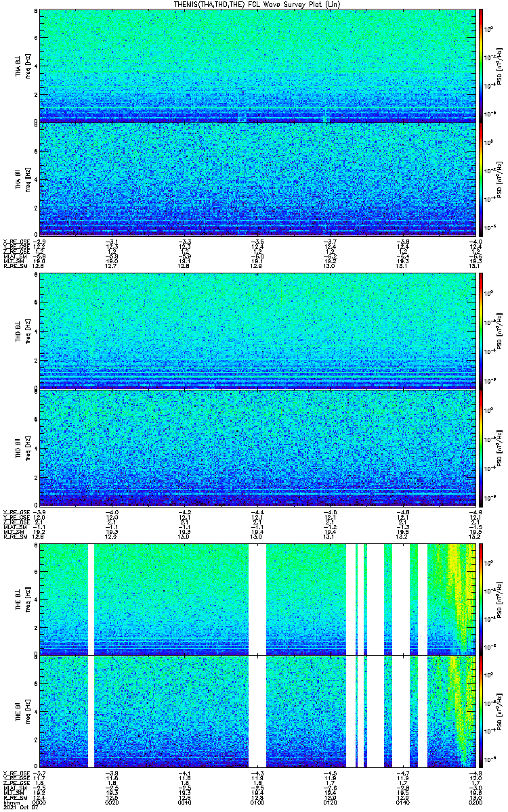Click the THA B-parallel freq [Hz] axis label

pyautogui.click(x=28, y=179)
